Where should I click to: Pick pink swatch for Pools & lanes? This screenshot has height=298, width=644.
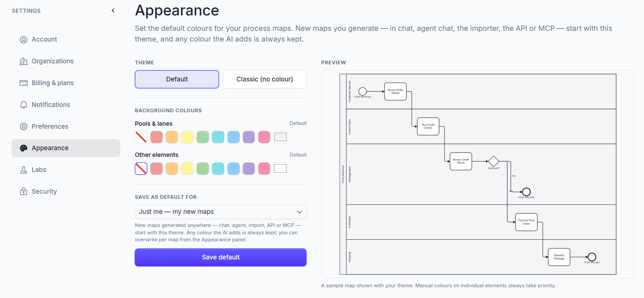coord(264,137)
